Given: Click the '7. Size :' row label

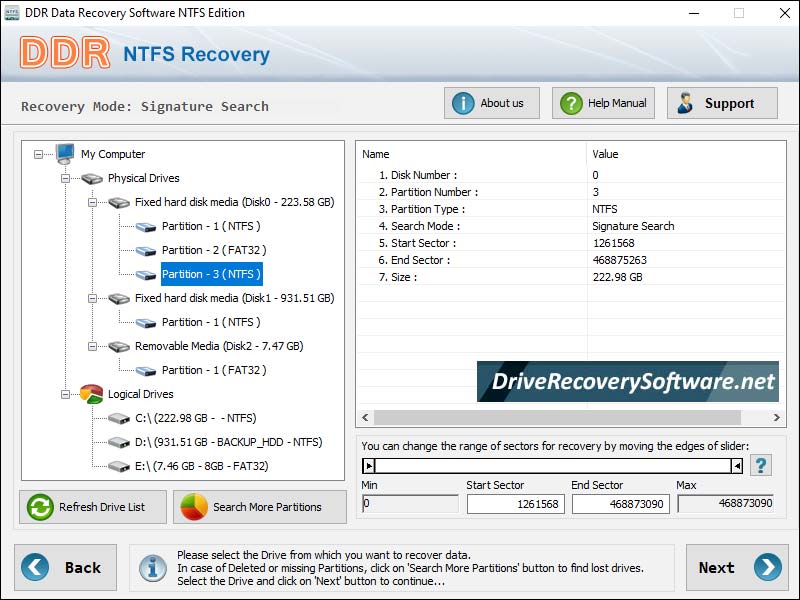Looking at the screenshot, I should [x=397, y=278].
